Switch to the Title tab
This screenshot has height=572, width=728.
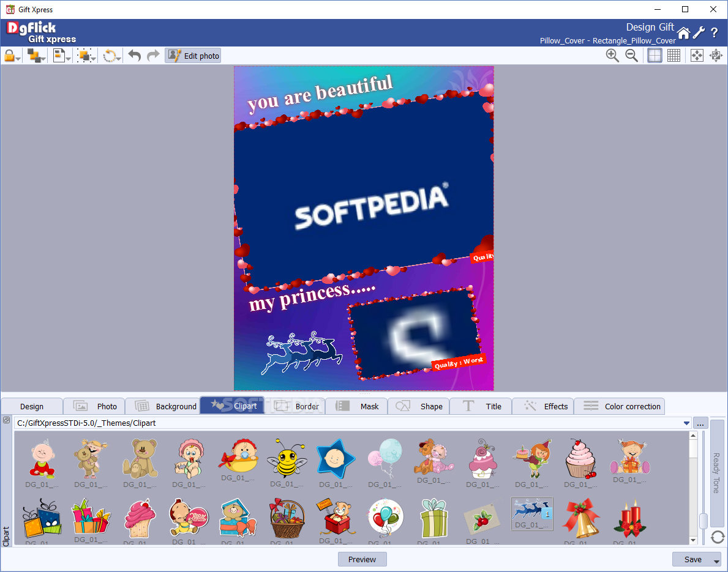[x=481, y=406]
